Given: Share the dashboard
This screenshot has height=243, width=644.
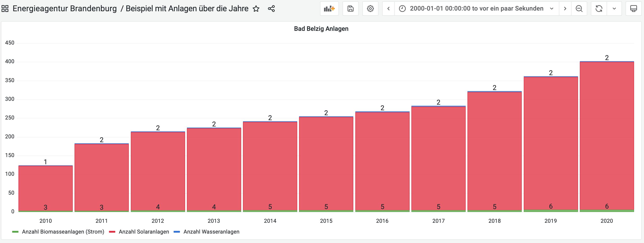Looking at the screenshot, I should 272,8.
